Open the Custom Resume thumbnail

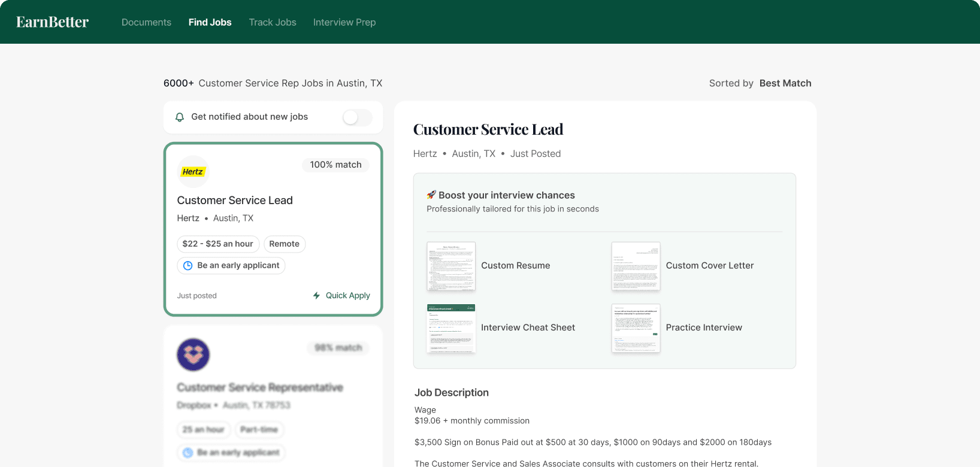tap(451, 266)
